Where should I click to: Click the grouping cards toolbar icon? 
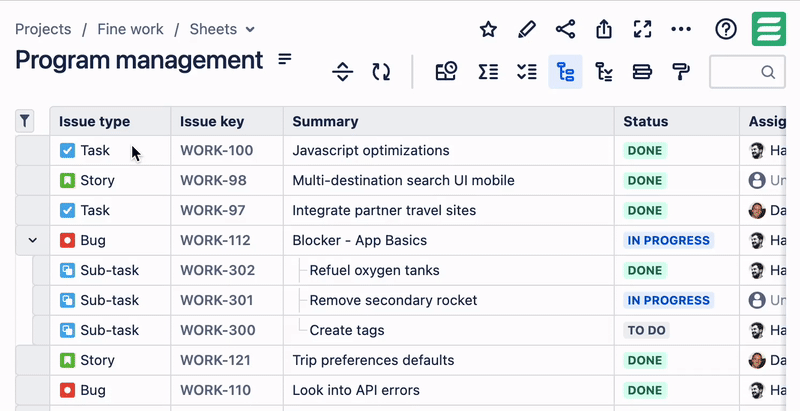[642, 72]
